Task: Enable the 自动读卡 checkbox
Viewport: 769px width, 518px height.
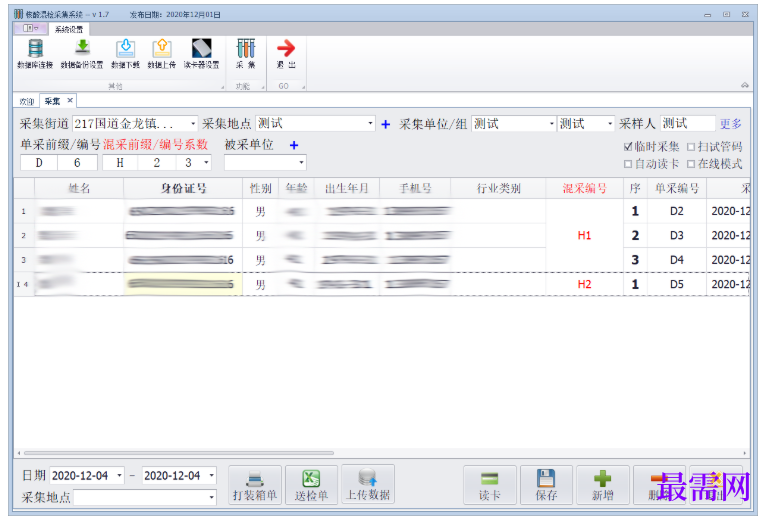Action: pyautogui.click(x=628, y=164)
